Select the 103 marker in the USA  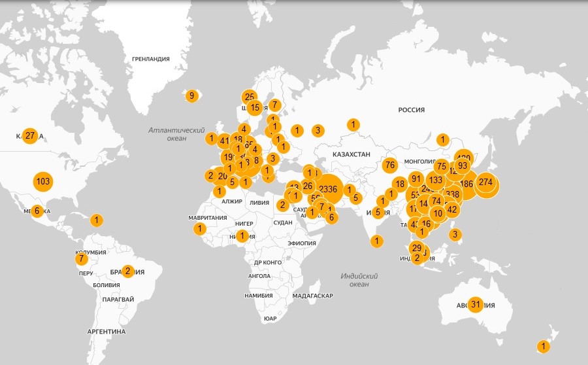point(43,181)
